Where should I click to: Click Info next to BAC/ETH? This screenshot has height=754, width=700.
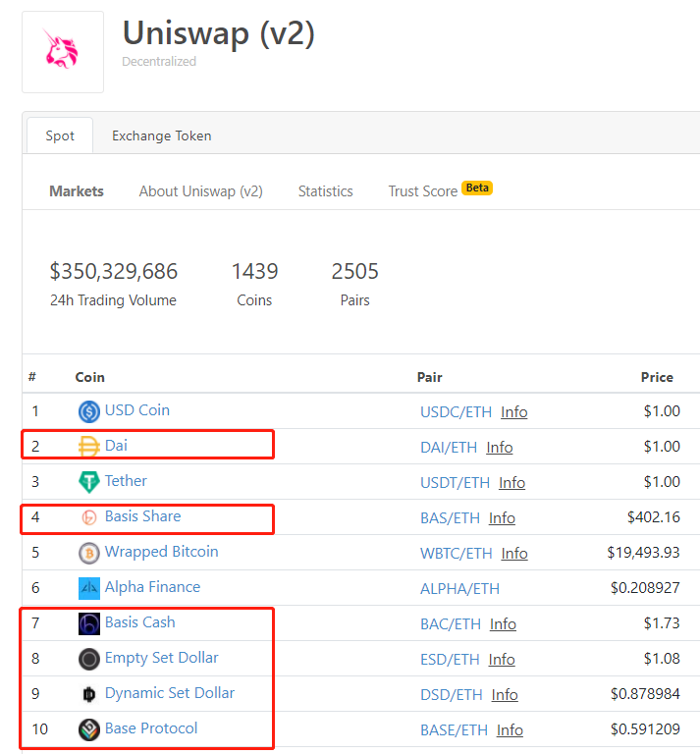click(x=503, y=624)
